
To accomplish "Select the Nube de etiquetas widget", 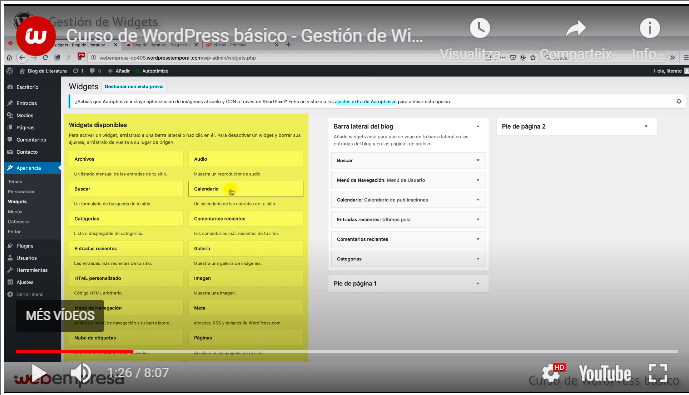I will [x=126, y=338].
